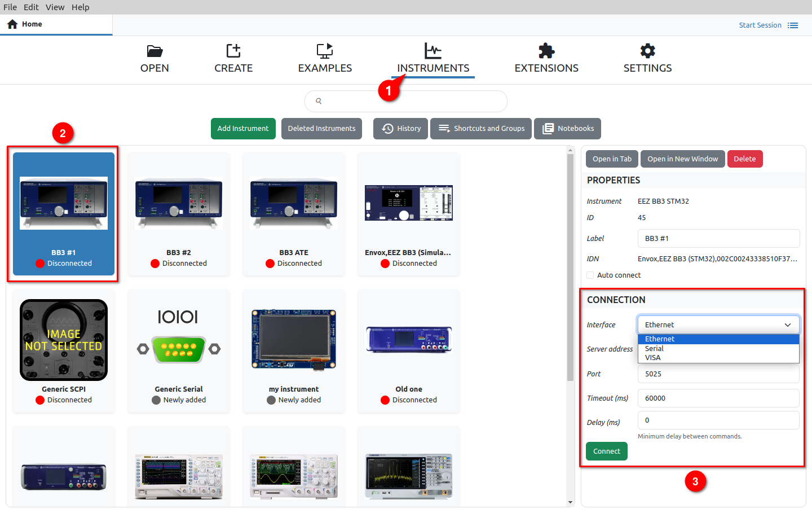Switch to the Home tab
This screenshot has width=812, height=513.
(x=56, y=24)
